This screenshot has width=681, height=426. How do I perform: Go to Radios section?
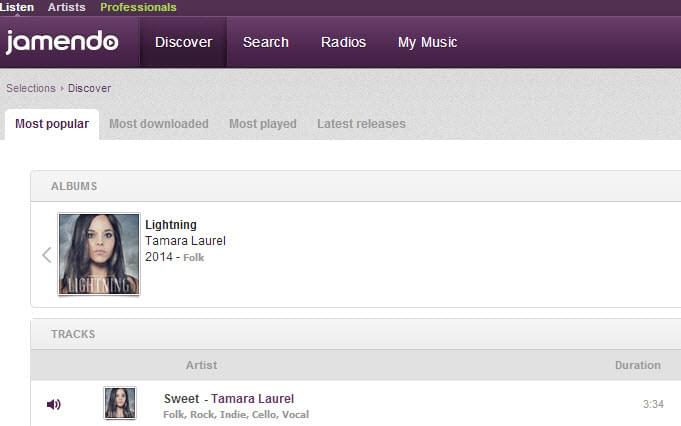[x=343, y=42]
